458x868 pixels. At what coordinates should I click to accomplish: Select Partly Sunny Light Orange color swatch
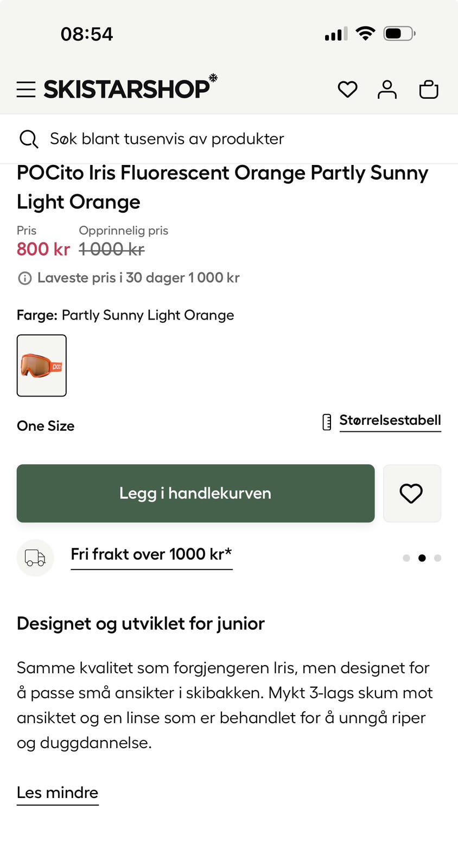[42, 365]
